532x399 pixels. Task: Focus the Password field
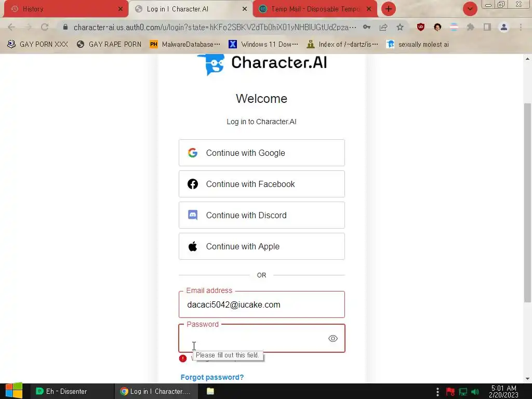(x=262, y=338)
